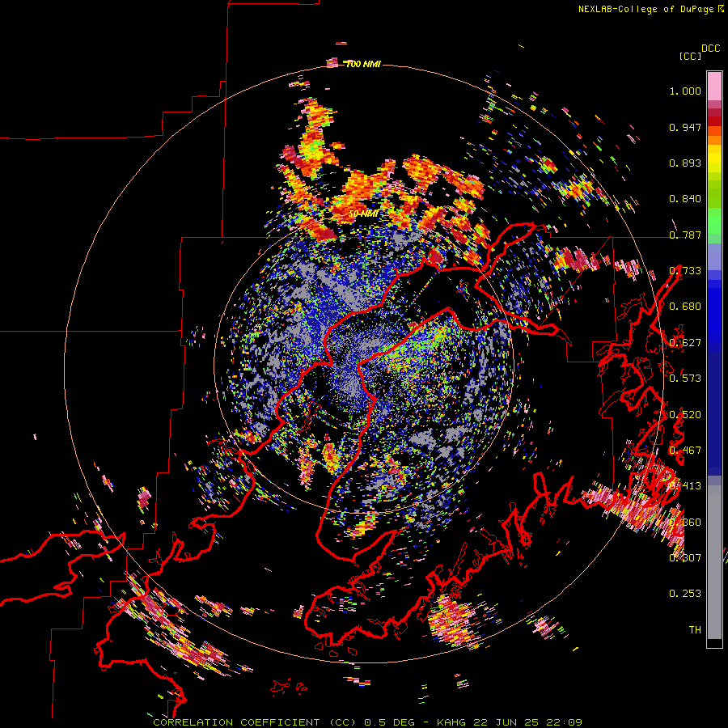The height and width of the screenshot is (728, 728).
Task: Click the 0.680 legend value
Action: click(685, 307)
